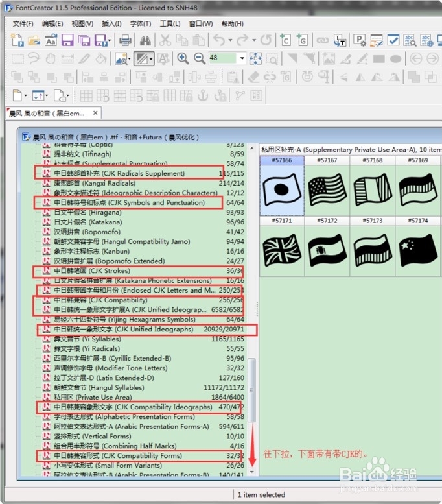
Task: Click the anchor icon in the bottom toolbar
Action: point(203,95)
